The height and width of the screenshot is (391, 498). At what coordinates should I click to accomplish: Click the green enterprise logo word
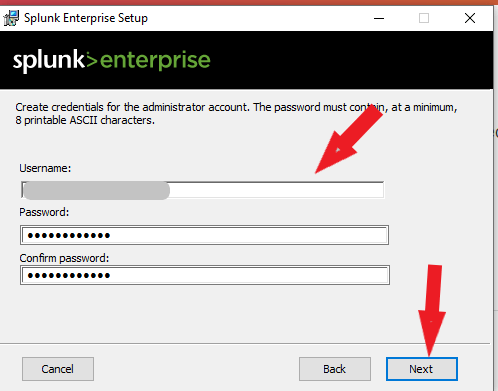(x=155, y=60)
